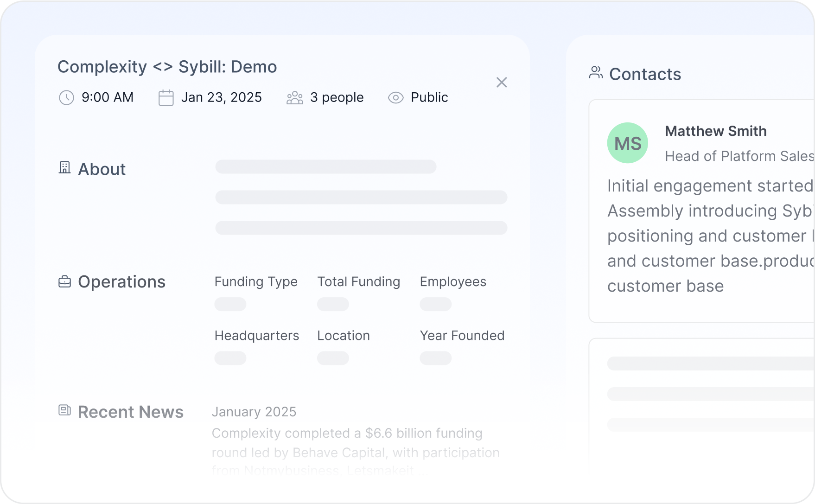Click the MS avatar of Matthew Smith
815x504 pixels.
pos(628,143)
